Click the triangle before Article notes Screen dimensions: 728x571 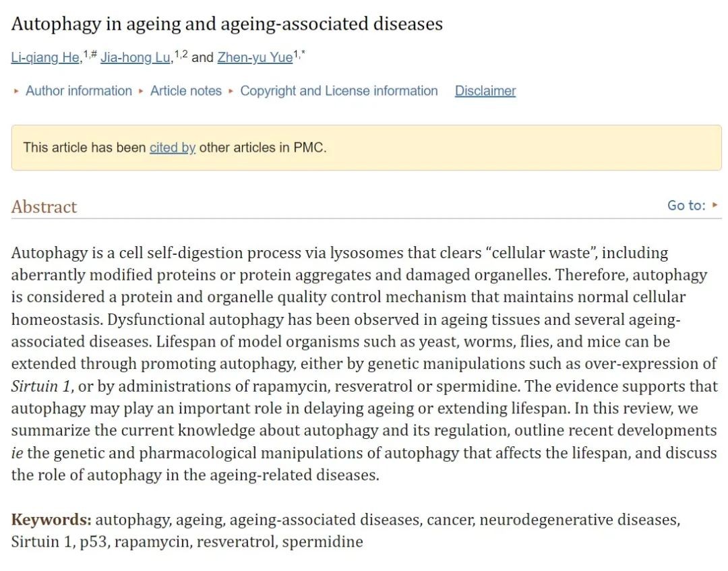[141, 92]
